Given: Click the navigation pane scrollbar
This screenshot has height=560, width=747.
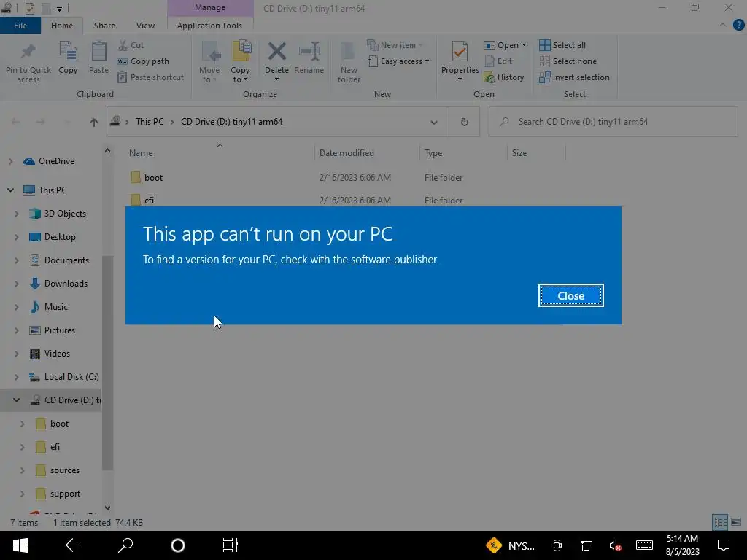Looking at the screenshot, I should tap(108, 362).
